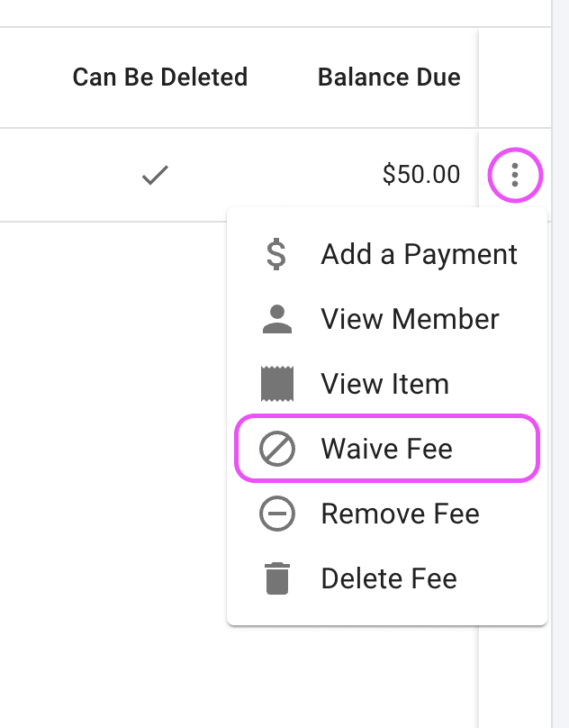The image size is (569, 728).
Task: Select the Add a Payment menu entry
Action: (387, 254)
